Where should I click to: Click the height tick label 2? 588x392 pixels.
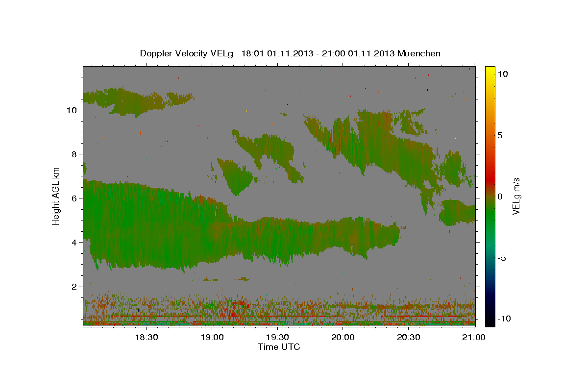(x=75, y=287)
